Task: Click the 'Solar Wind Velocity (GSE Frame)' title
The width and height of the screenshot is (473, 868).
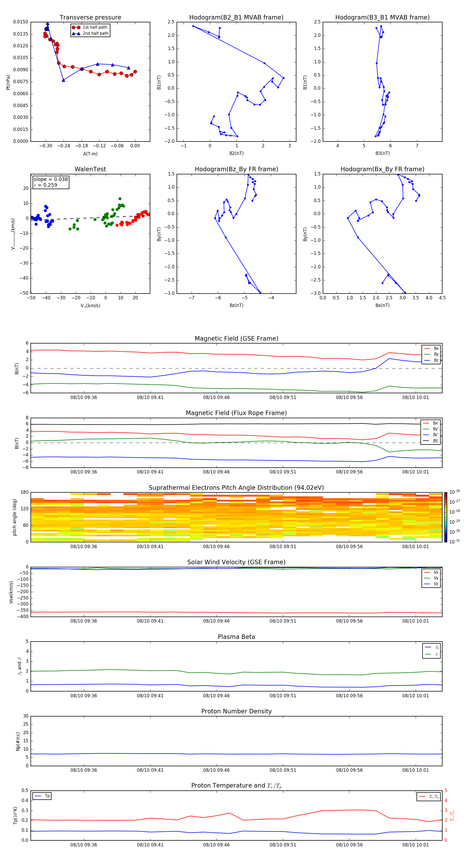Action: point(236,562)
